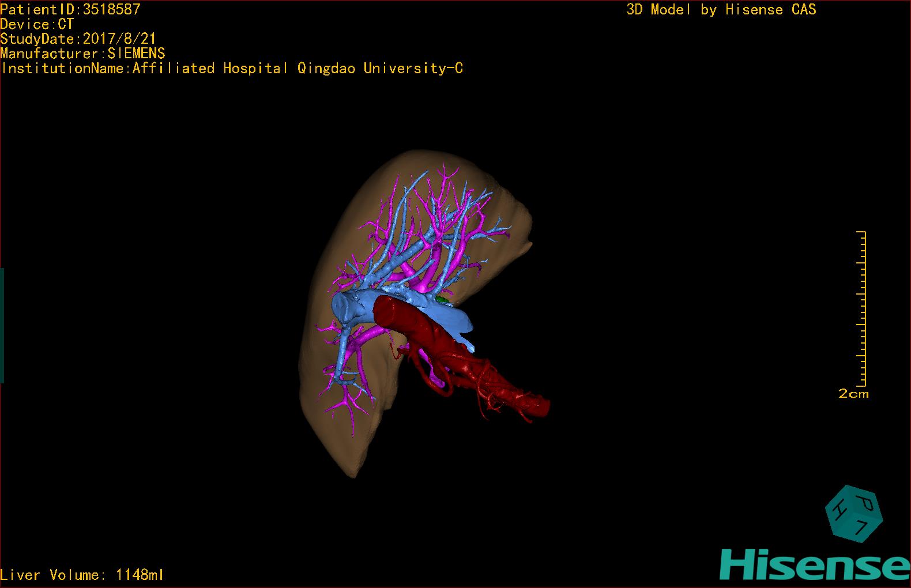Click the 2cm scale ruler

pos(861,308)
